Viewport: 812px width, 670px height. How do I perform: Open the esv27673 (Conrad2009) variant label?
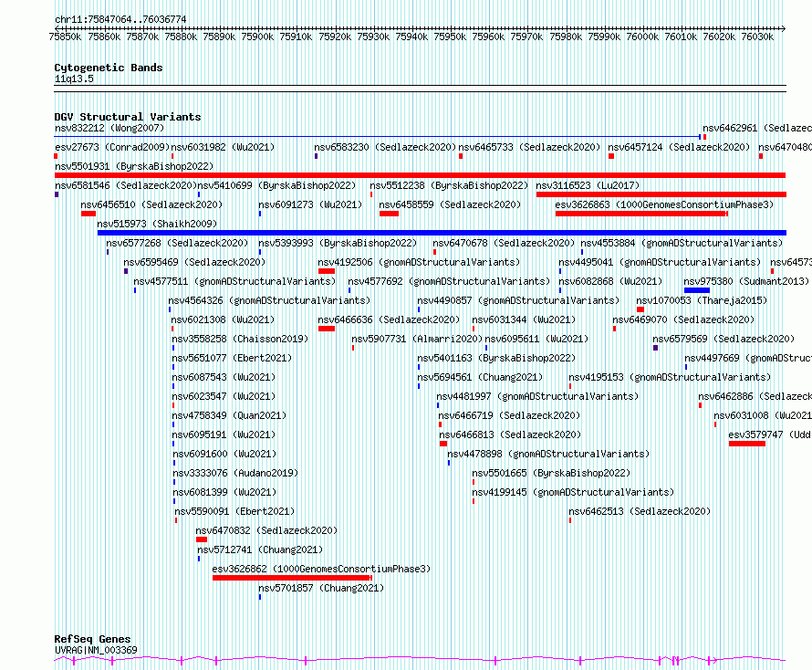(112, 147)
